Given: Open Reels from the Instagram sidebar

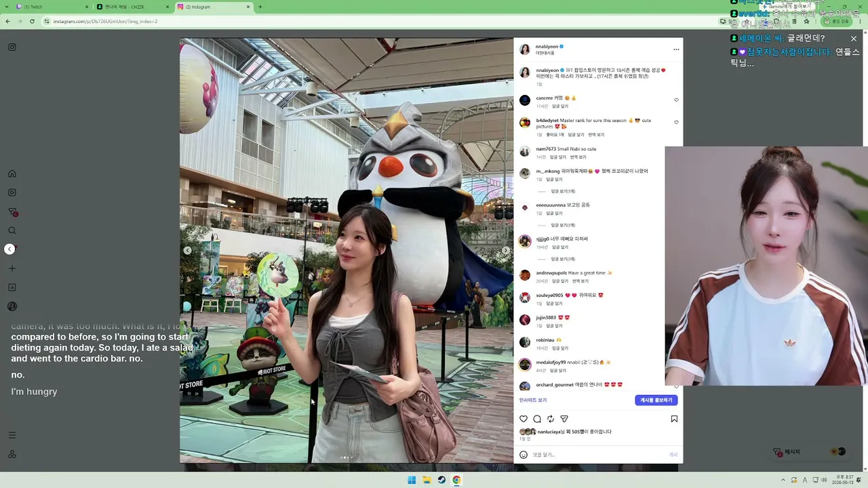Looking at the screenshot, I should (x=12, y=192).
